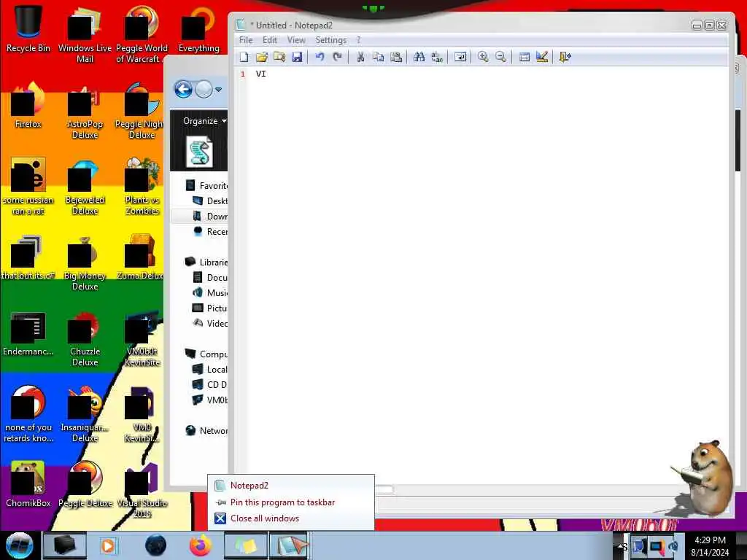The height and width of the screenshot is (560, 747).
Task: Zoom out with the magnifier minus icon
Action: pos(500,57)
